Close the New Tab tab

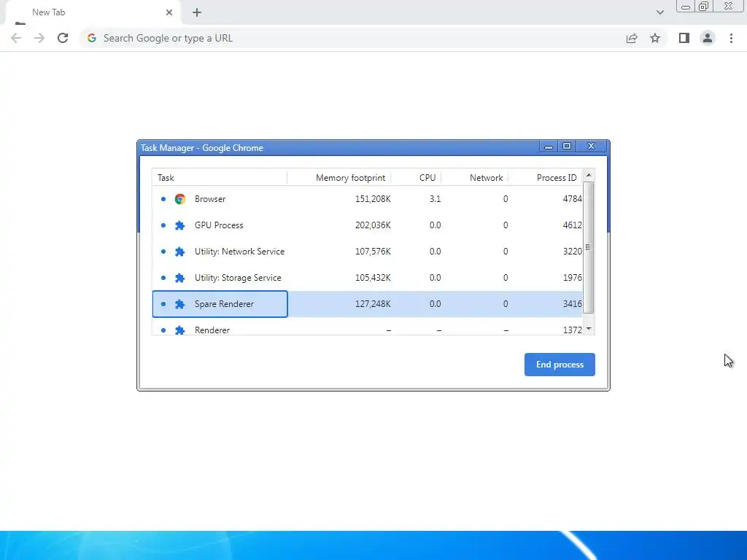point(169,12)
